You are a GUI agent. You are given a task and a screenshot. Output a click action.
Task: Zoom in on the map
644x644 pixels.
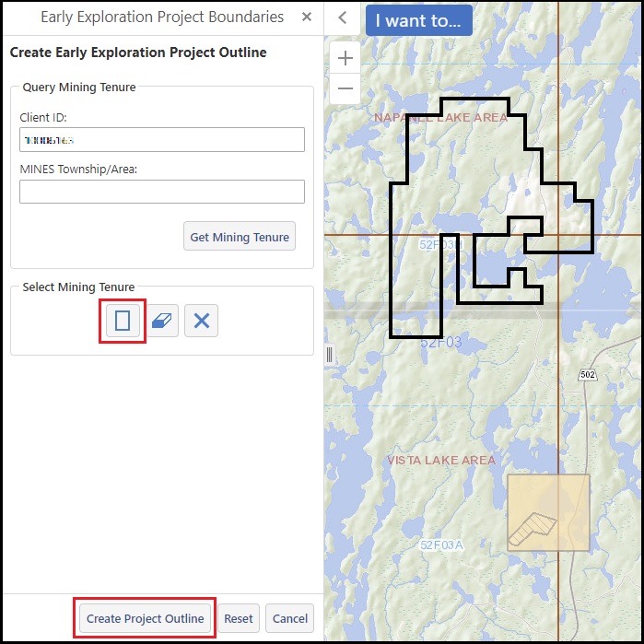(345, 59)
